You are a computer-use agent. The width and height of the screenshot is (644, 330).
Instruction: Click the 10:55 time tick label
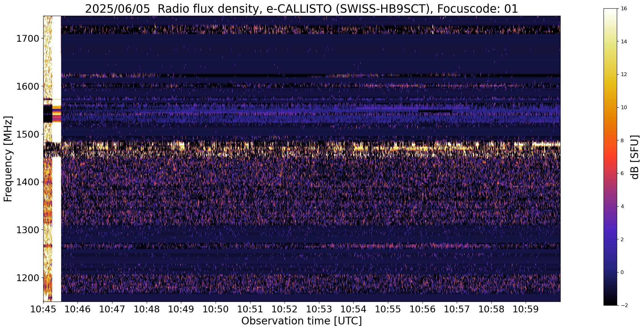point(388,309)
